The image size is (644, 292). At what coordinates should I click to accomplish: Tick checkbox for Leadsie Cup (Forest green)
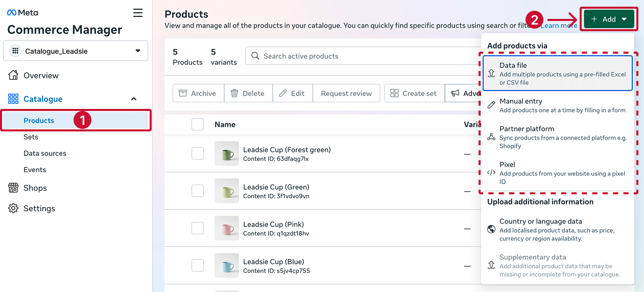[198, 153]
